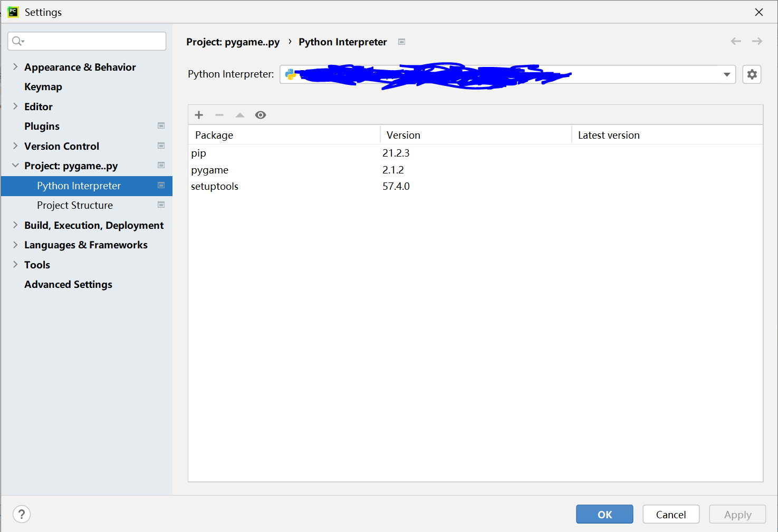
Task: Click the Project: pygame..py breadcrumb
Action: tap(233, 42)
